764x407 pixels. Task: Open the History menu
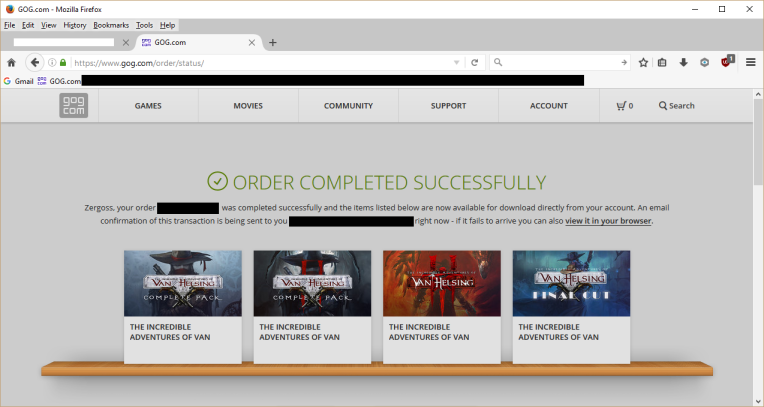pyautogui.click(x=75, y=25)
